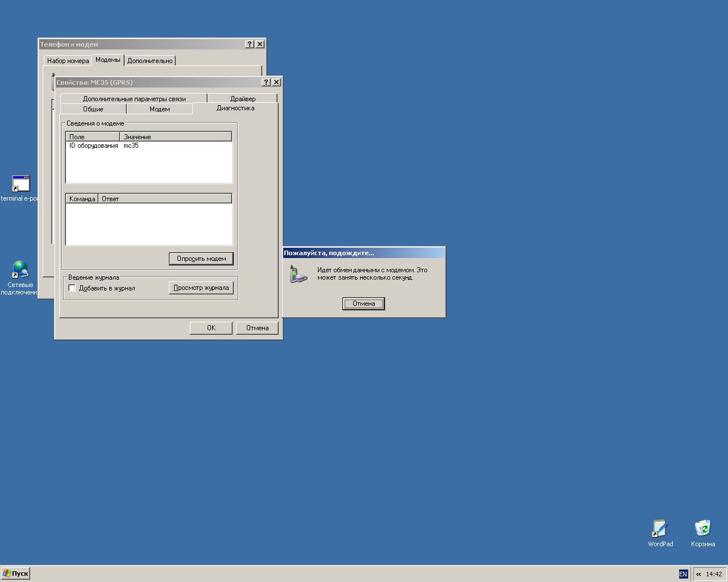Open the Пуск start menu
The image size is (728, 582).
pos(15,573)
